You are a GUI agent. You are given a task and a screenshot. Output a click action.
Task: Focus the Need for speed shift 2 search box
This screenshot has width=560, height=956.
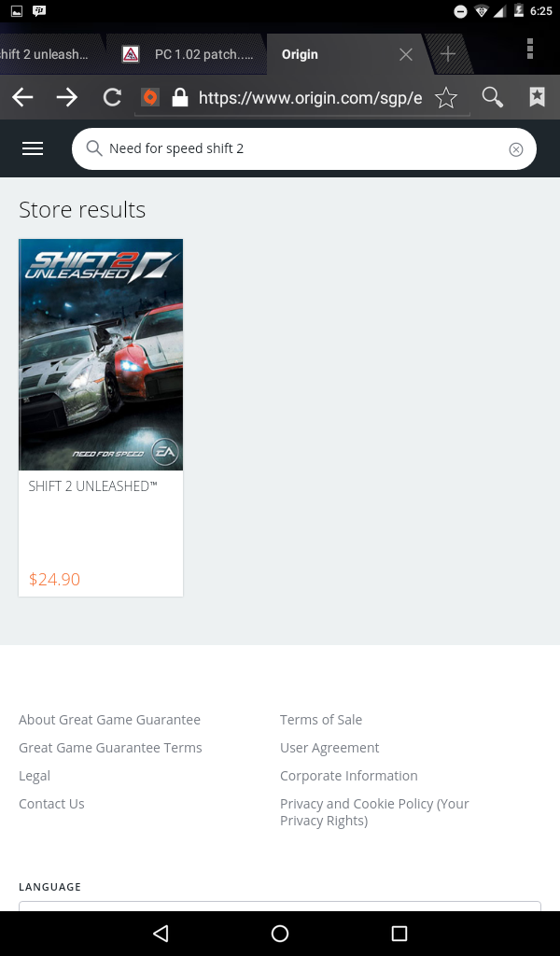tap(299, 149)
